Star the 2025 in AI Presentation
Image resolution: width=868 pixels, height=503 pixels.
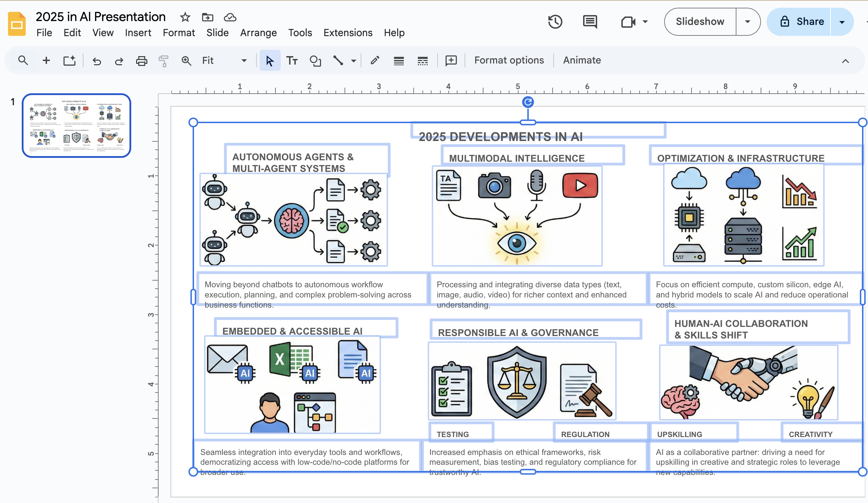coord(185,17)
